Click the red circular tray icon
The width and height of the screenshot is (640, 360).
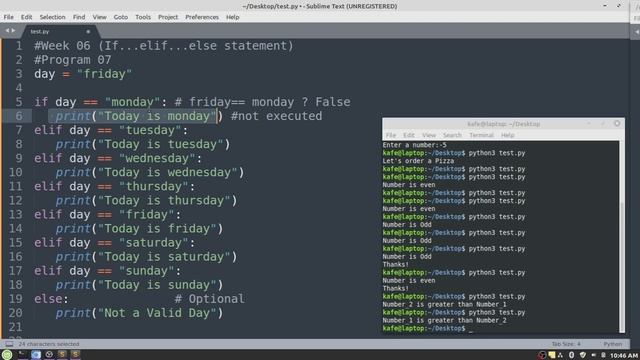(x=542, y=355)
